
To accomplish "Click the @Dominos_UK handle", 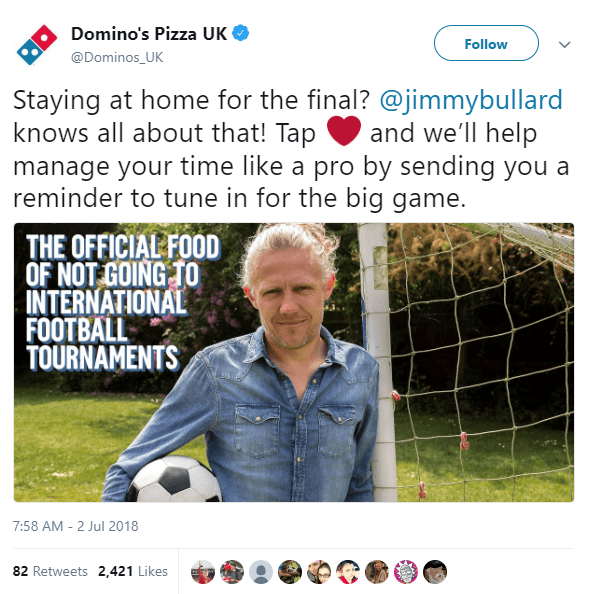I will coord(117,58).
